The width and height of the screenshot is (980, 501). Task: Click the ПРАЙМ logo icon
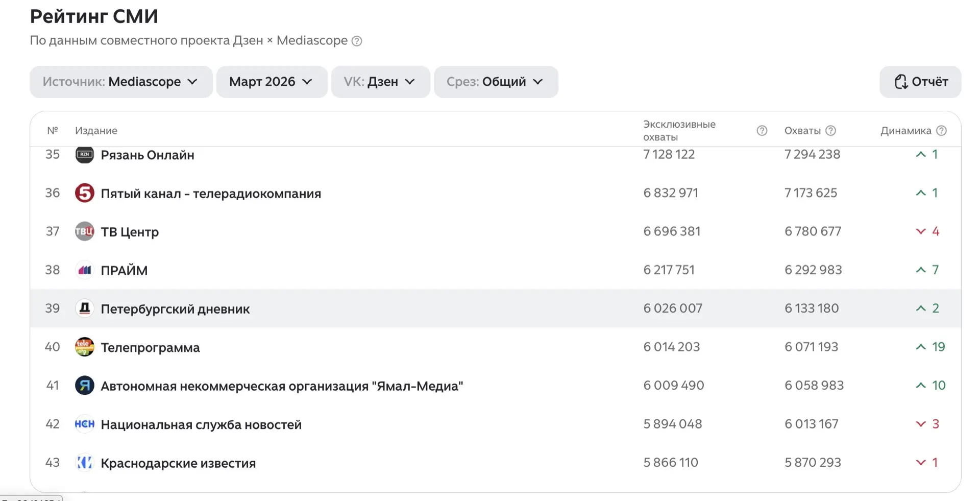84,270
